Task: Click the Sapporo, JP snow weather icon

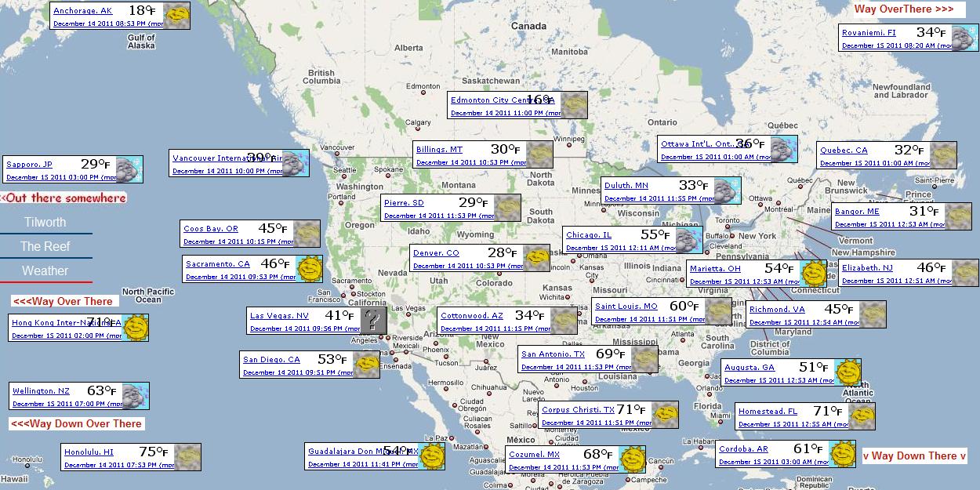Action: tap(129, 169)
